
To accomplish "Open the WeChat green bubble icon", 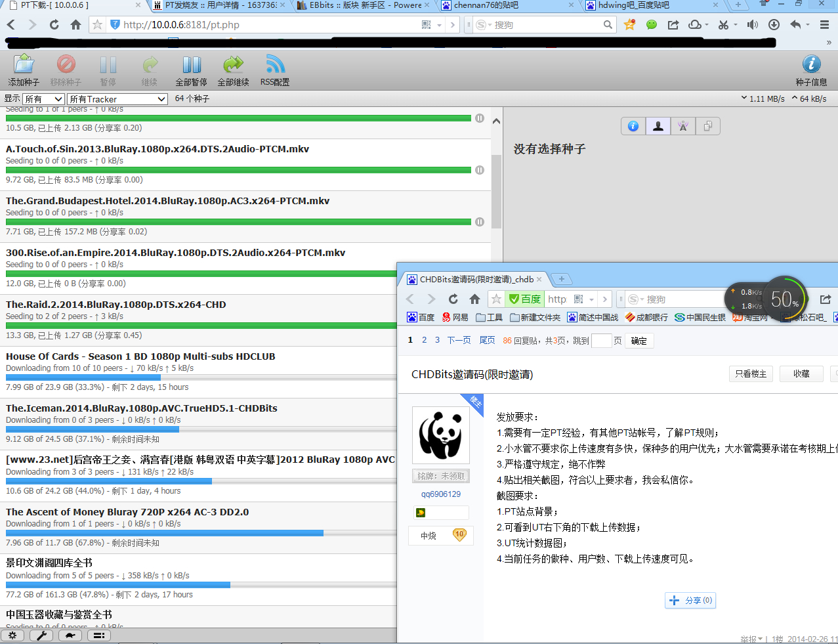I will click(x=652, y=25).
